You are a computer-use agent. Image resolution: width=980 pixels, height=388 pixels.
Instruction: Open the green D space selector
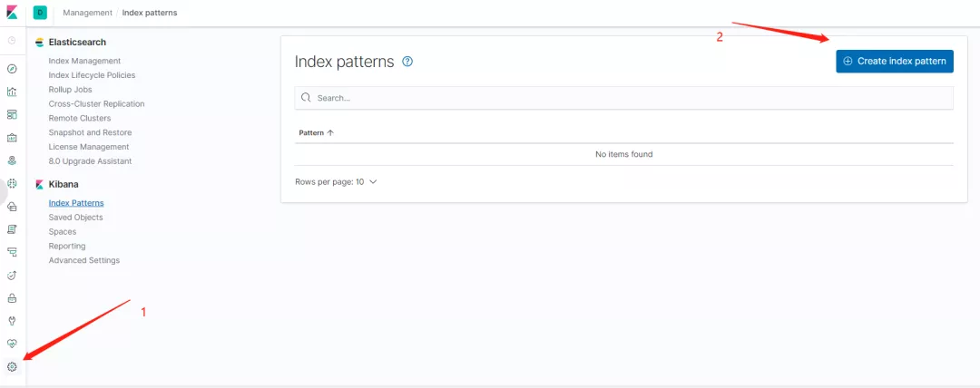pyautogui.click(x=40, y=13)
